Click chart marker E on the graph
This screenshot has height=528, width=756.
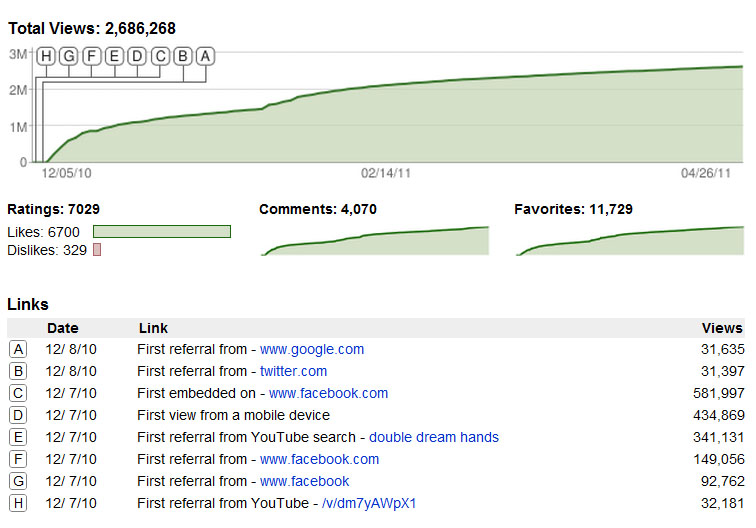114,56
